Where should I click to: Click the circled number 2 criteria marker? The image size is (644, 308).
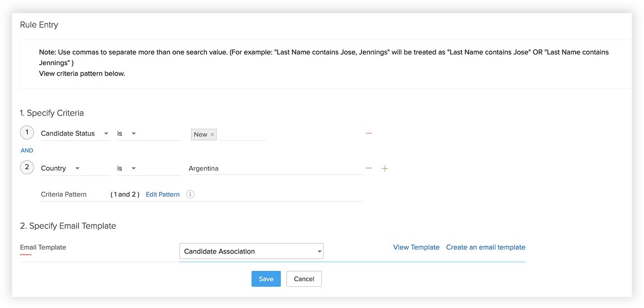point(27,168)
